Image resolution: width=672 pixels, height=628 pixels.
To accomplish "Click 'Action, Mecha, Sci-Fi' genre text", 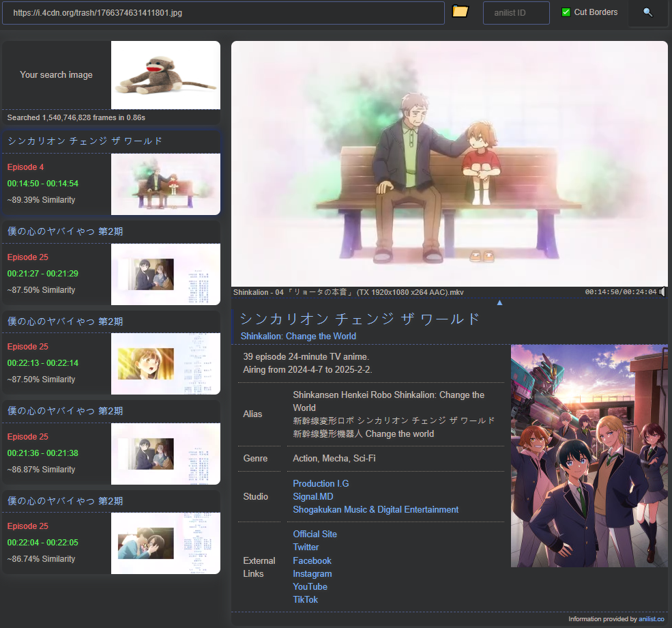I will pos(334,458).
